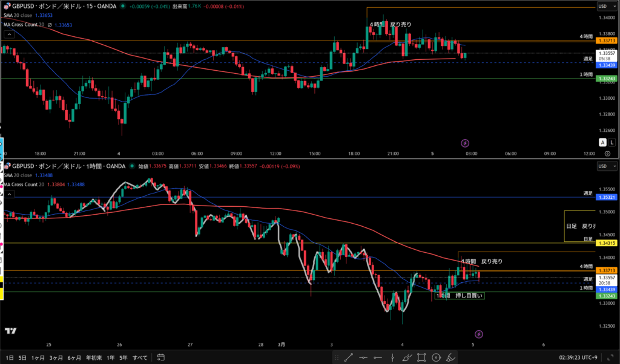Select the last drawing tool icon in bottom toolbar
The image size is (620, 364).
click(x=452, y=357)
